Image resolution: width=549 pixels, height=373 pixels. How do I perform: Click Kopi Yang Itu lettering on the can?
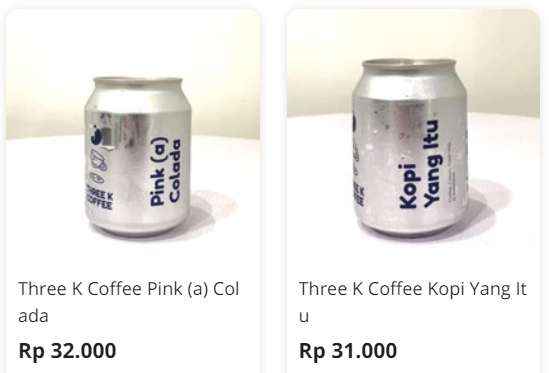click(x=420, y=164)
